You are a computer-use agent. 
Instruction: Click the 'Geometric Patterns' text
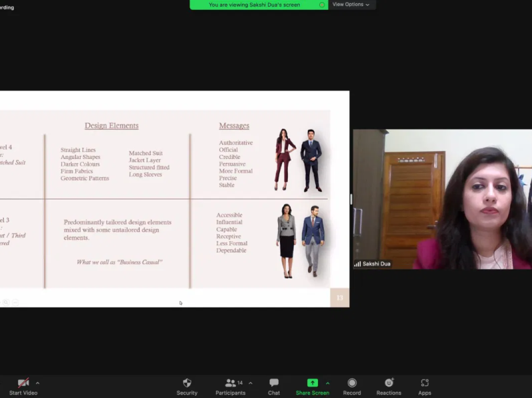tap(85, 178)
